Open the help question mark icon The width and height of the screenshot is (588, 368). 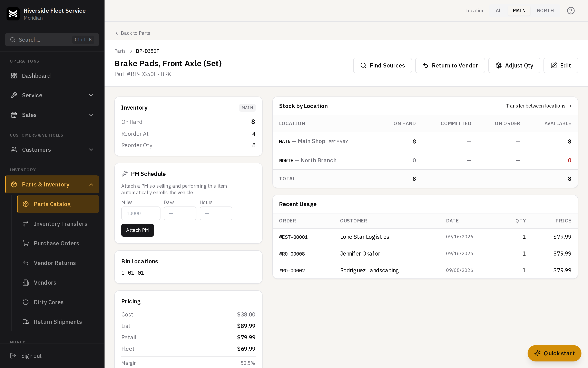570,11
